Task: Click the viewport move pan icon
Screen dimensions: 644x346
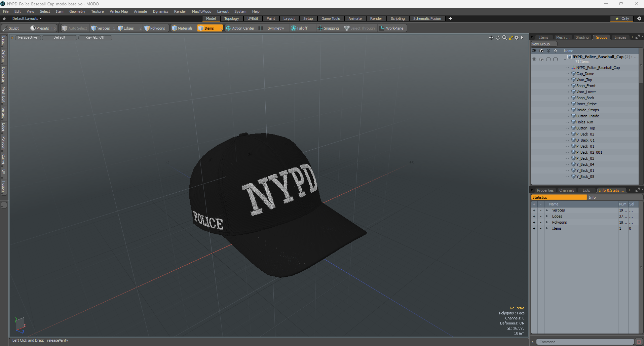Action: click(x=491, y=38)
